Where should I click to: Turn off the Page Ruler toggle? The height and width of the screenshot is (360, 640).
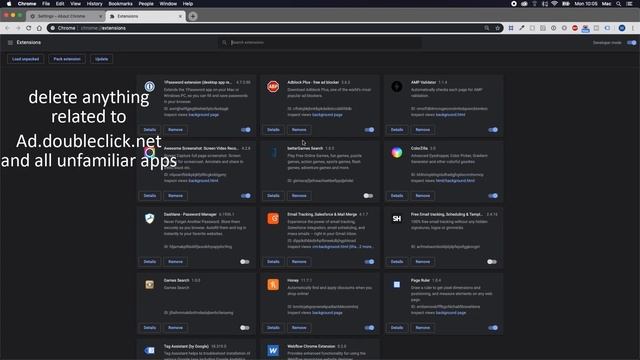click(493, 328)
